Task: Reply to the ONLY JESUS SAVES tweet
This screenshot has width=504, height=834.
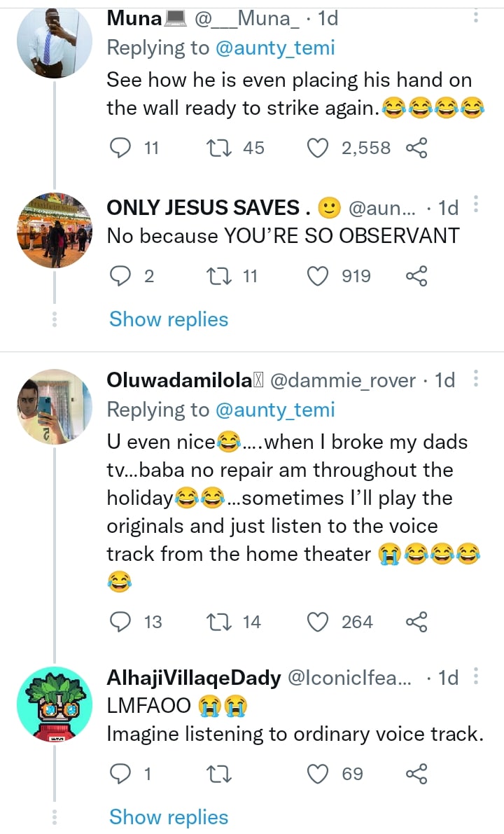Action: pyautogui.click(x=122, y=277)
